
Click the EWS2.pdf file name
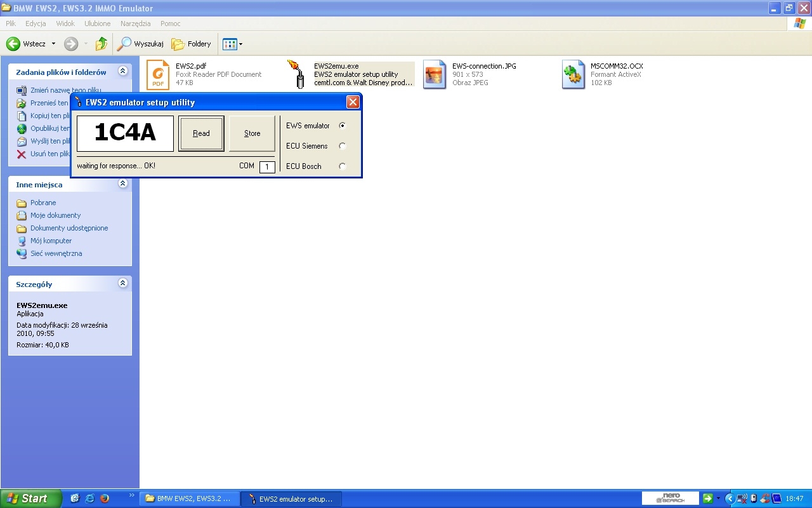coord(191,66)
